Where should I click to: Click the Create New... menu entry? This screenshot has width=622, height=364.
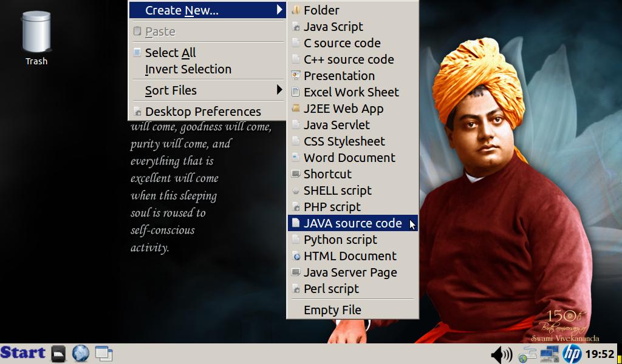click(207, 10)
